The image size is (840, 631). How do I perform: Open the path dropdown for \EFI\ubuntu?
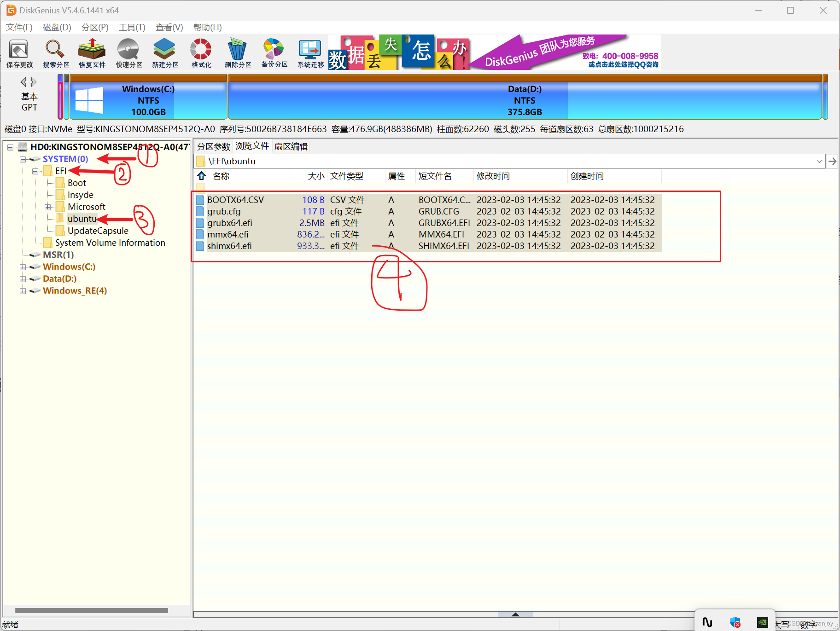(819, 161)
